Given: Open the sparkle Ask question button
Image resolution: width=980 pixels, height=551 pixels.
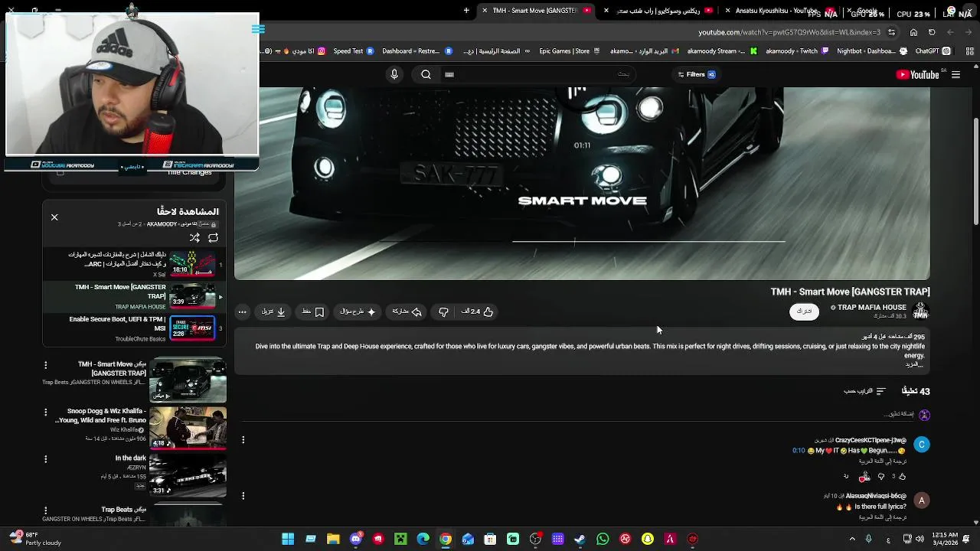Looking at the screenshot, I should coord(358,311).
